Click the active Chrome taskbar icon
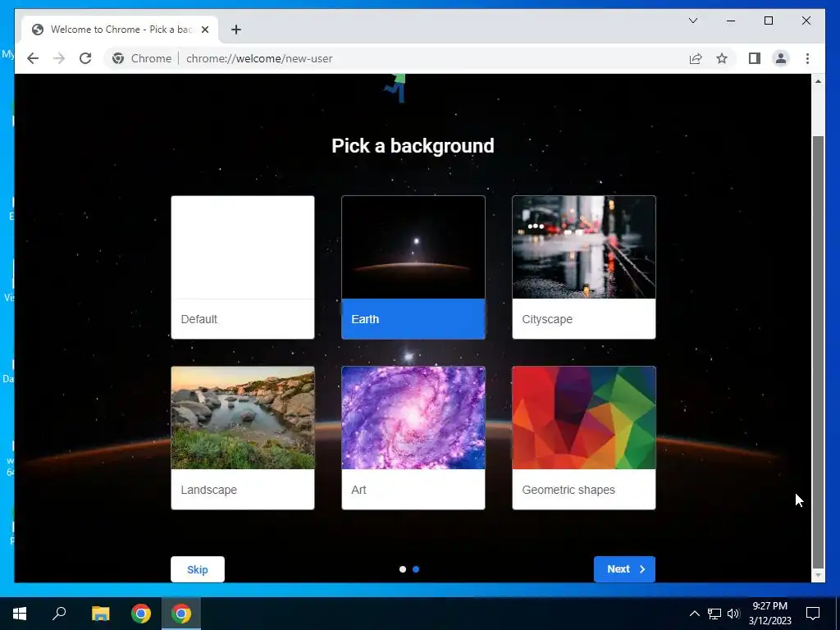This screenshot has width=840, height=630. (x=181, y=614)
